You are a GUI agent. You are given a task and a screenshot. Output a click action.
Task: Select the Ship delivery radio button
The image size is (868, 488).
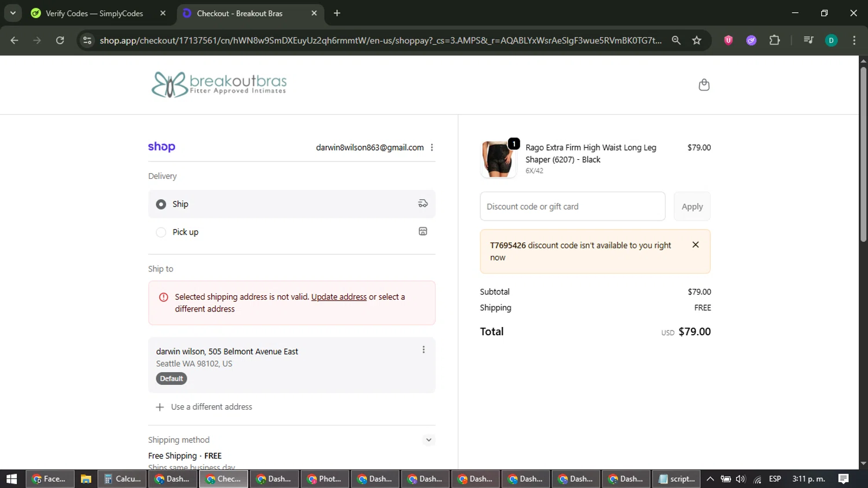tap(161, 204)
